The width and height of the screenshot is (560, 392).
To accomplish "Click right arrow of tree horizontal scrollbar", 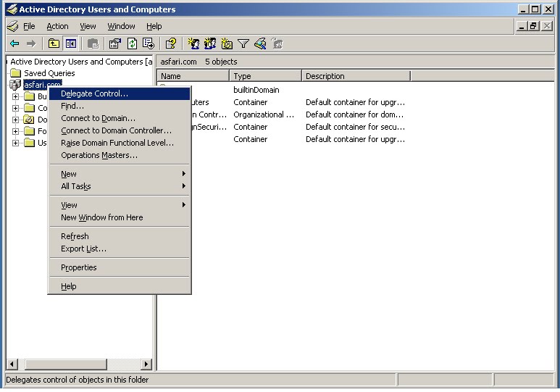I will (x=146, y=364).
